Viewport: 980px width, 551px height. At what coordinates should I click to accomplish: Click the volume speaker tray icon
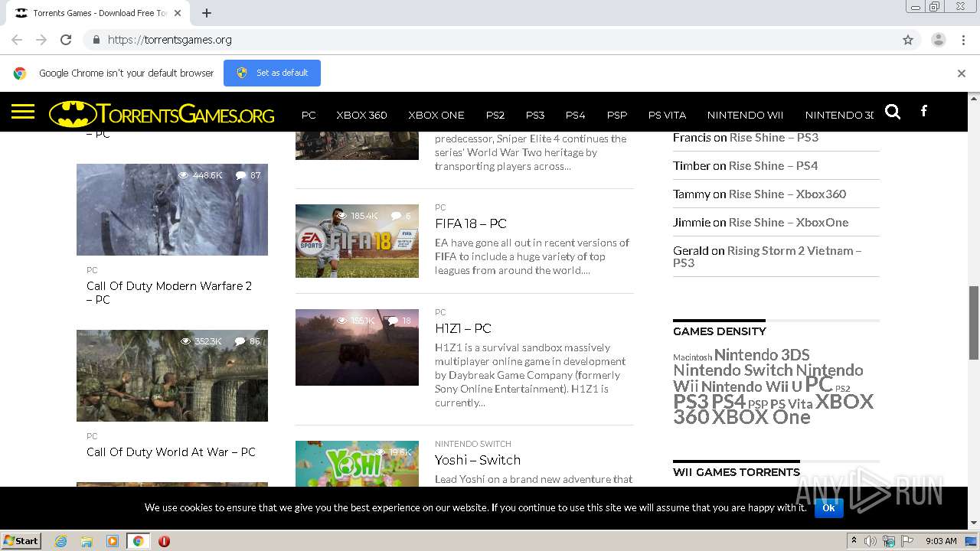point(870,541)
